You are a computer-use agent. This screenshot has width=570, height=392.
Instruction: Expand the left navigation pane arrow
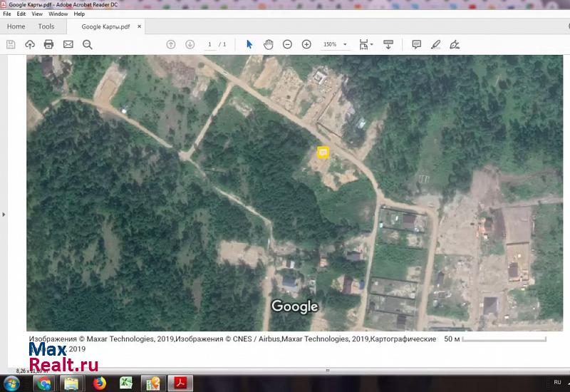[x=3, y=214]
